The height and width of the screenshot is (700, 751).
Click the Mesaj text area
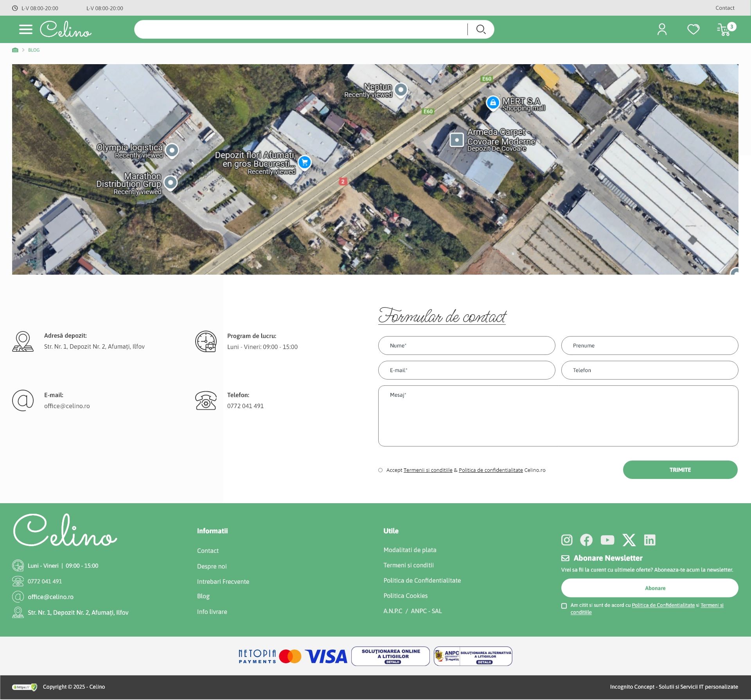pyautogui.click(x=558, y=416)
